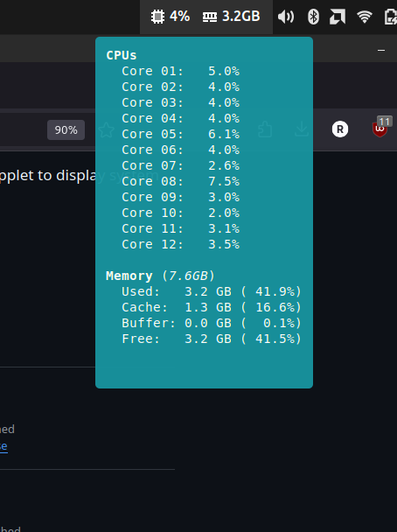
Task: Click the Memory (7.6GB) heading
Action: pos(160,276)
